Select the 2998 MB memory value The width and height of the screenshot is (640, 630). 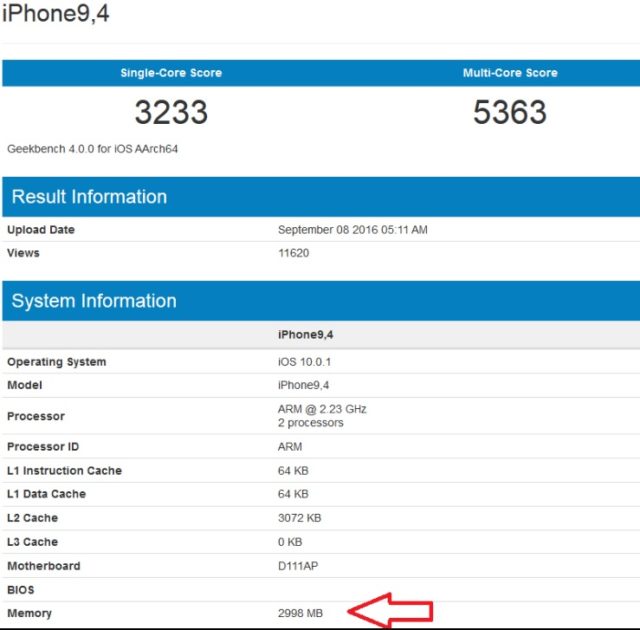300,613
